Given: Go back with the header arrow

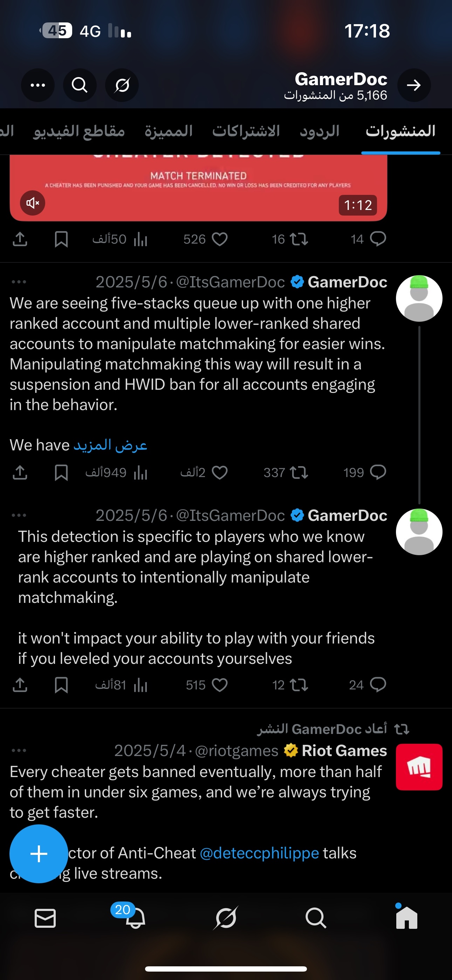Looking at the screenshot, I should 414,85.
